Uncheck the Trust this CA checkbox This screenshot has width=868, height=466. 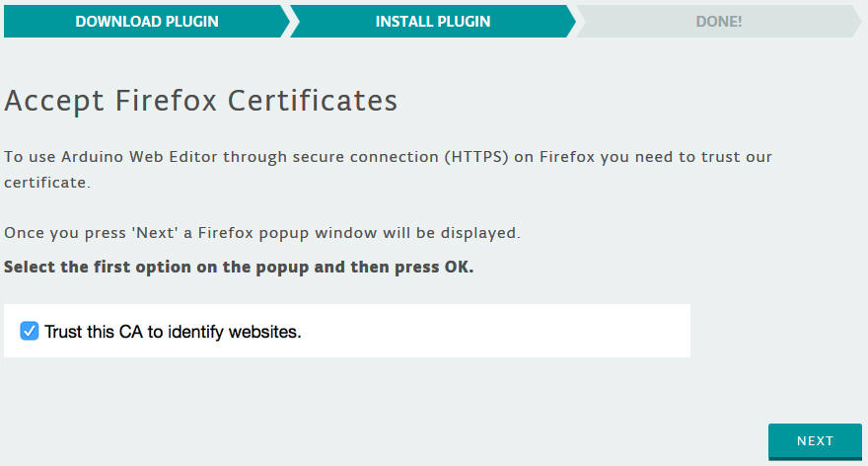click(x=29, y=331)
